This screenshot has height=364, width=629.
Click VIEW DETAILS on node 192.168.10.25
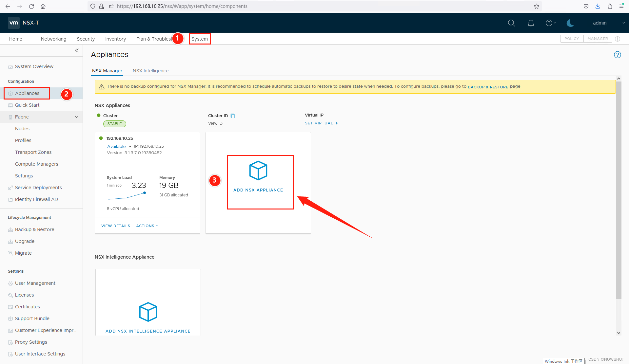click(x=116, y=226)
